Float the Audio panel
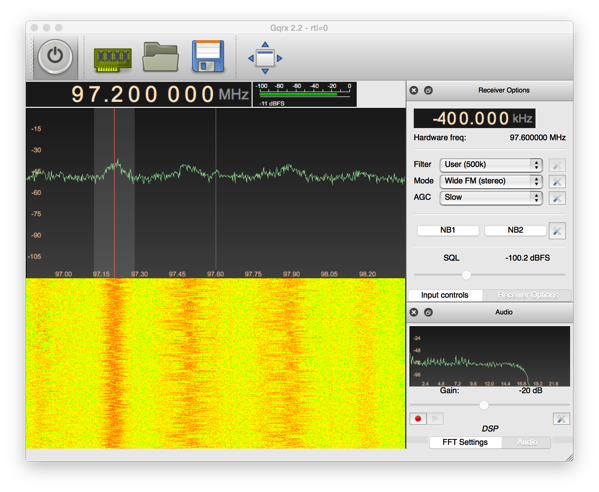The width and height of the screenshot is (599, 492). click(428, 312)
